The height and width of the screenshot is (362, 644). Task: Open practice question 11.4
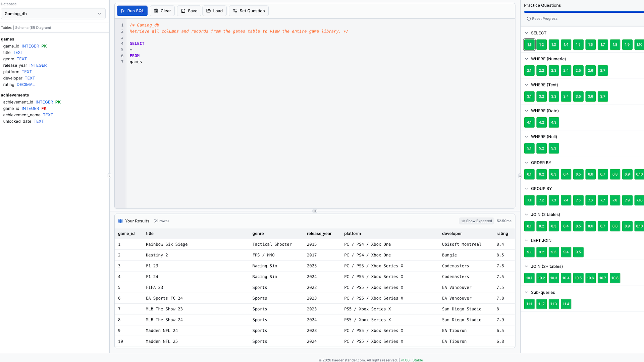point(566,304)
